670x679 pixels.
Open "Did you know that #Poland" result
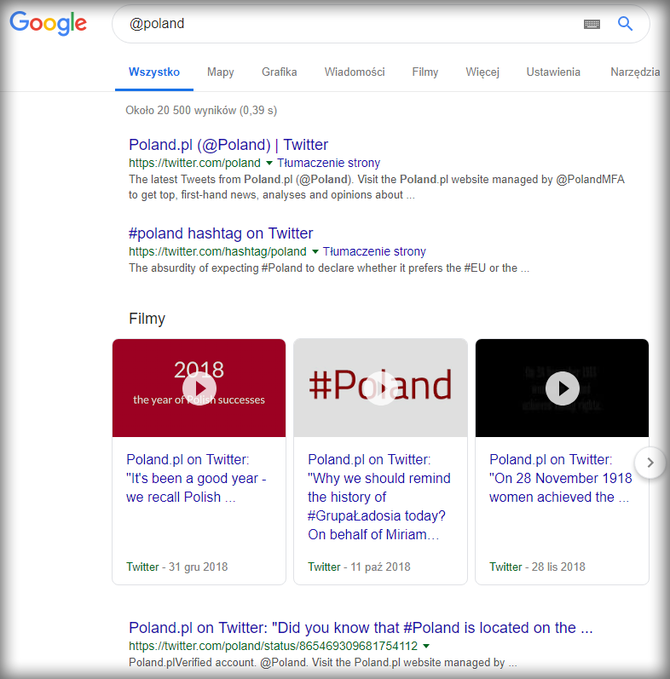click(360, 628)
